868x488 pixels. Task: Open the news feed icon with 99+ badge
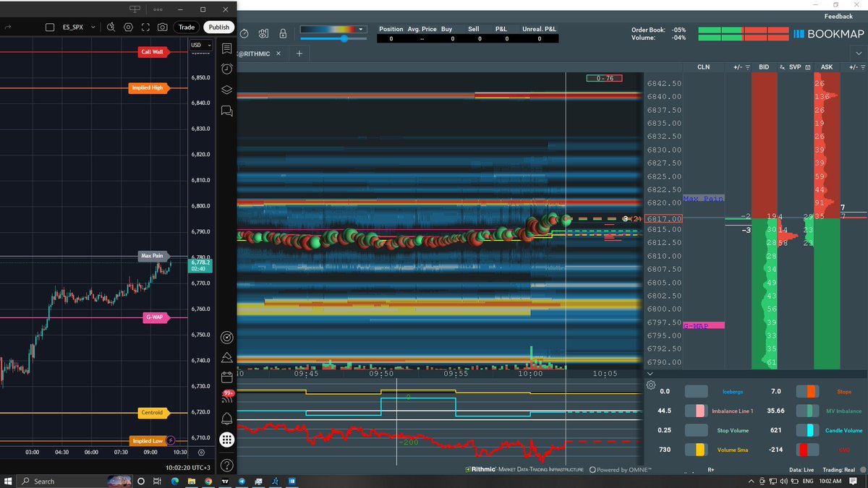(226, 397)
